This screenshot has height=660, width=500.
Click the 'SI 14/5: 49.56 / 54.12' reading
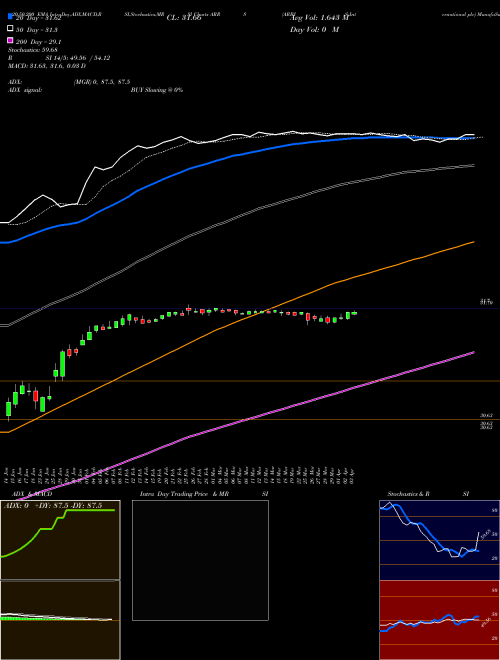click(x=78, y=58)
